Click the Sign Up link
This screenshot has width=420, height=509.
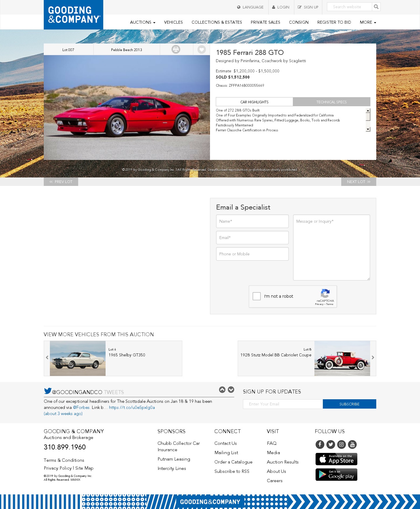tap(308, 7)
